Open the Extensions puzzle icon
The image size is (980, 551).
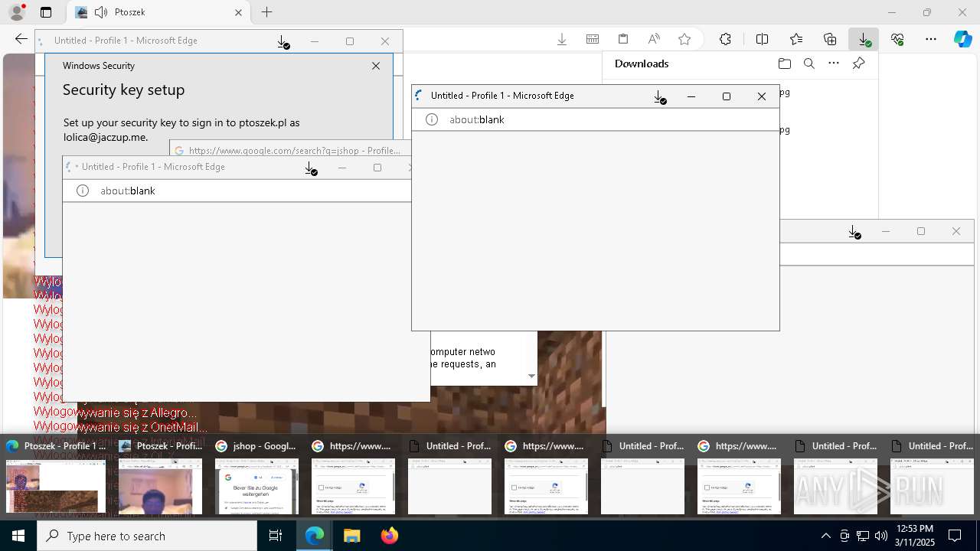pyautogui.click(x=725, y=39)
